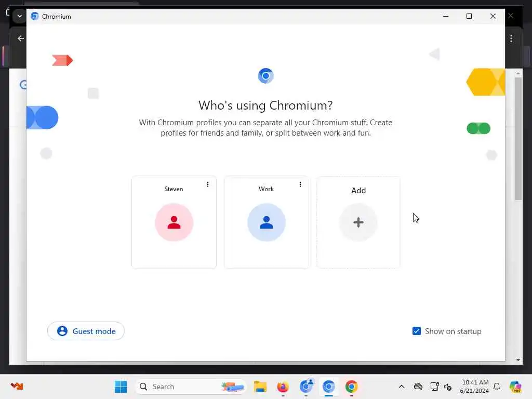This screenshot has width=532, height=399.
Task: Click the Chromium logo above heading
Action: click(x=265, y=76)
